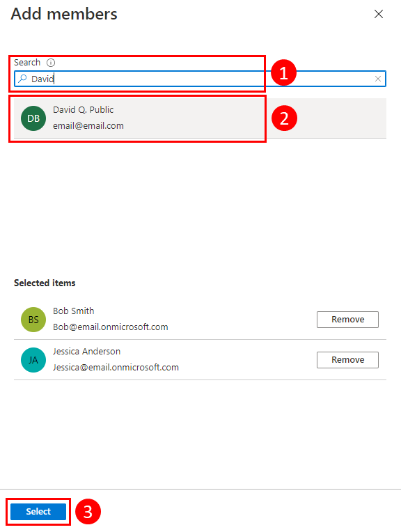The width and height of the screenshot is (401, 532).
Task: Click the email@email.com address text
Action: (88, 126)
